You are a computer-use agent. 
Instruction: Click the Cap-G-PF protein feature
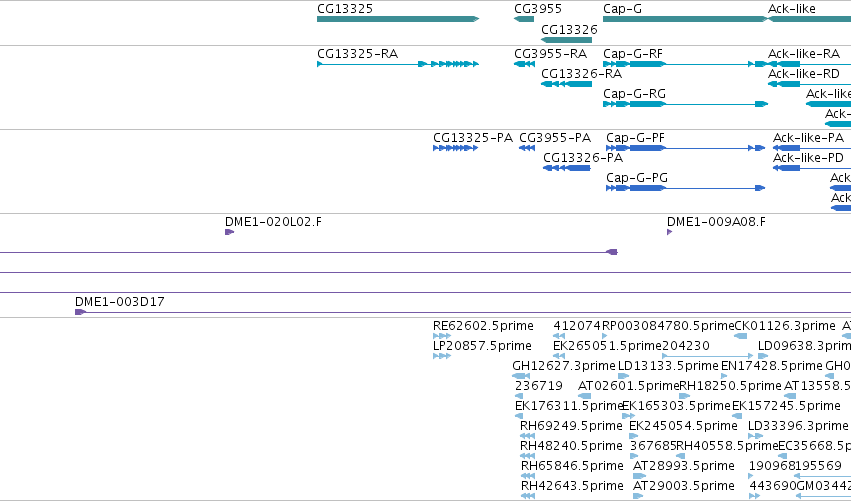pyautogui.click(x=685, y=148)
